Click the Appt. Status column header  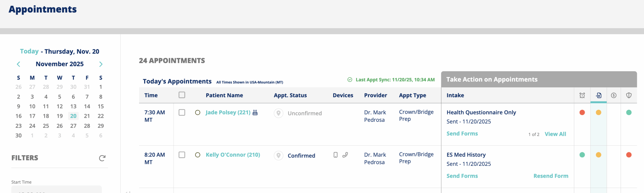tap(290, 95)
